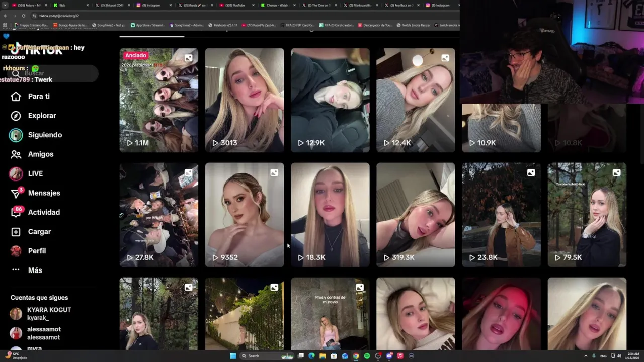Open the video with 18.3K views
The image size is (644, 362).
tap(330, 215)
